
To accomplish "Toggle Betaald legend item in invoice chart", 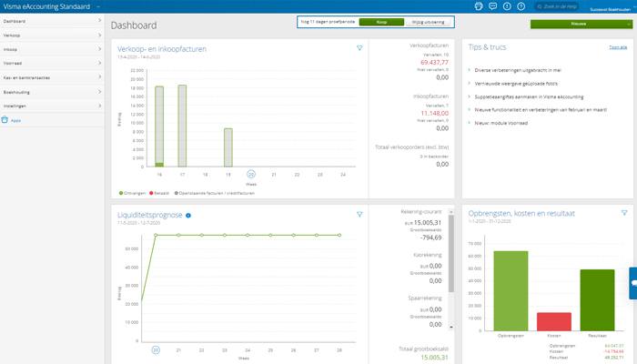I will click(x=159, y=193).
